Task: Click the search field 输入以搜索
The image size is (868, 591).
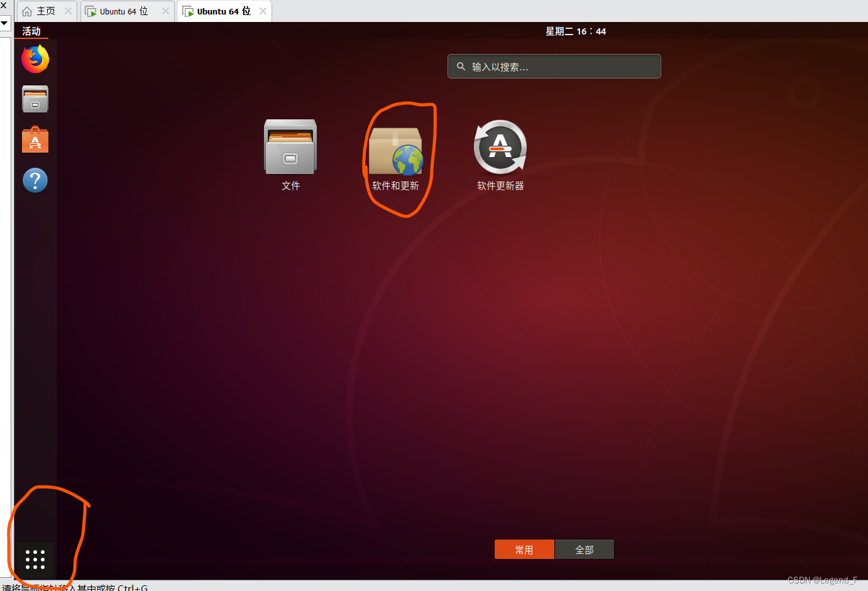Action: 554,67
